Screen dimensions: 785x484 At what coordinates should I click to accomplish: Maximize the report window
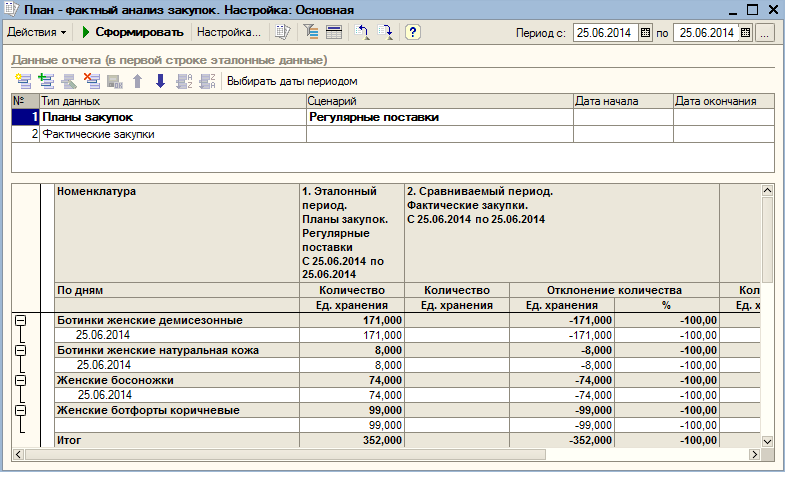[x=752, y=10]
